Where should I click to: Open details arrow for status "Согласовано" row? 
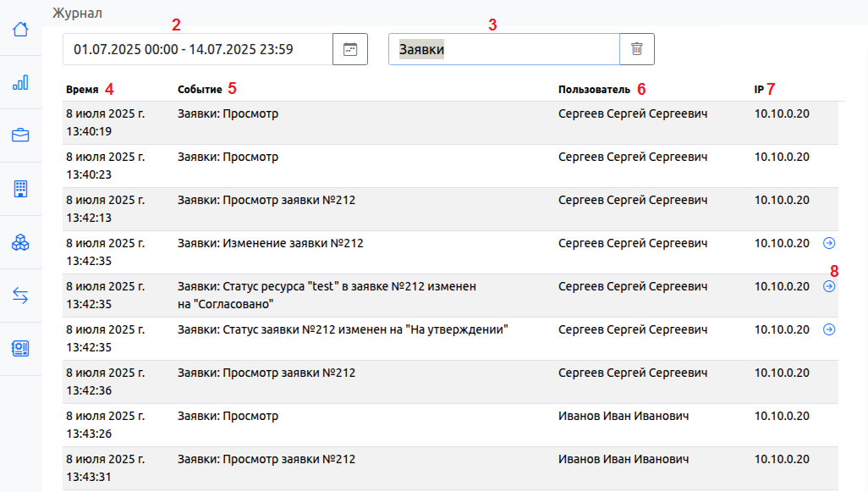click(x=829, y=286)
